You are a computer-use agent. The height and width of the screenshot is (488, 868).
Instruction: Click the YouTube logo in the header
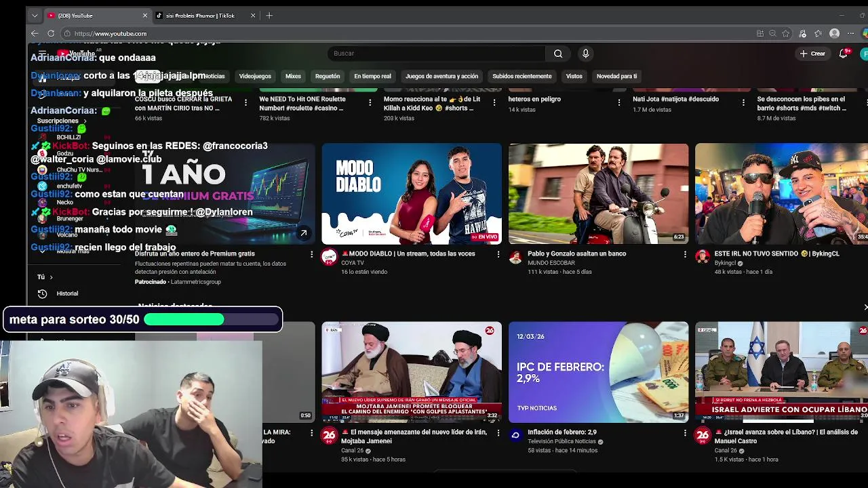(x=77, y=54)
